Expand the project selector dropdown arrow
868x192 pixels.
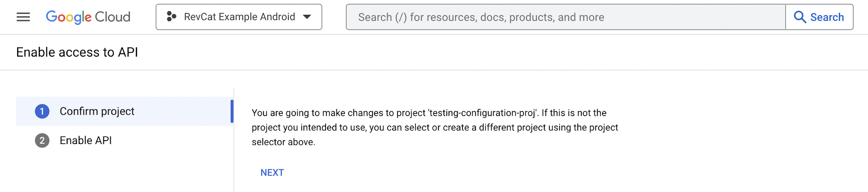coord(307,17)
